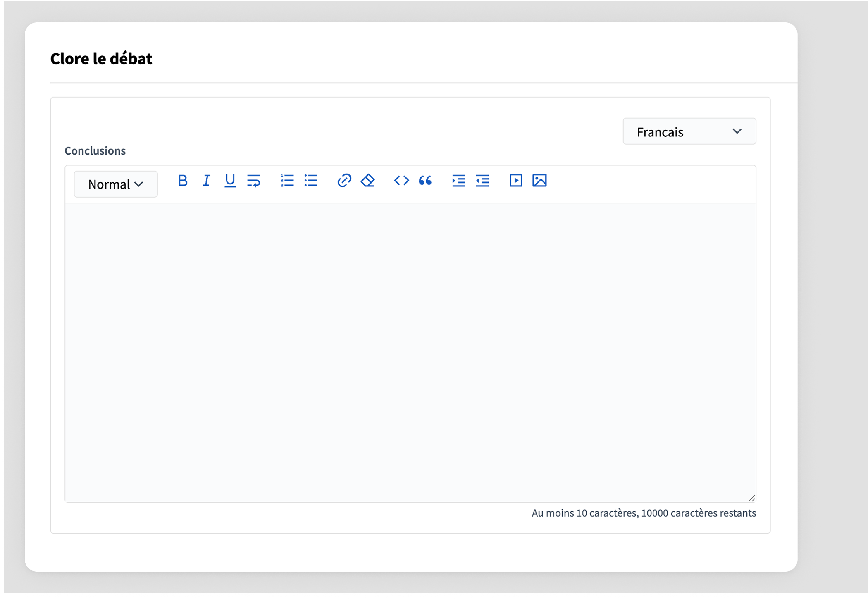Open the Normal heading style dropdown
This screenshot has height=599, width=868.
[x=116, y=184]
